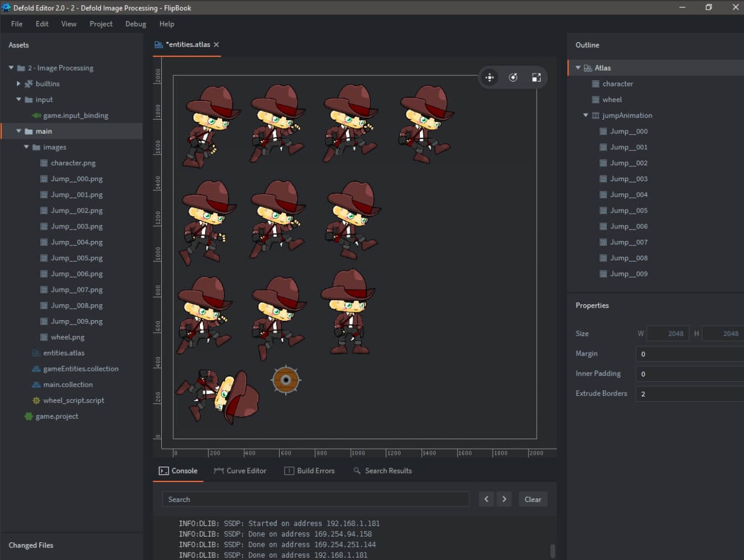This screenshot has height=560, width=744.
Task: Select Jump__007.png in Assets
Action: tap(76, 290)
